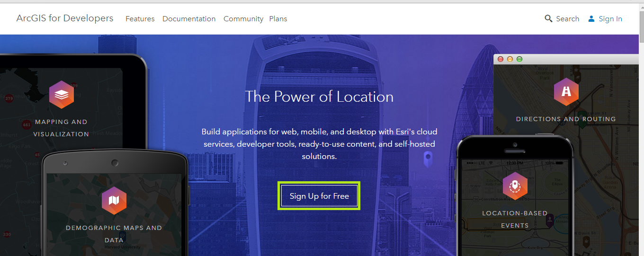Viewport: 644px width, 256px height.
Task: Open the Features menu
Action: pos(140,19)
